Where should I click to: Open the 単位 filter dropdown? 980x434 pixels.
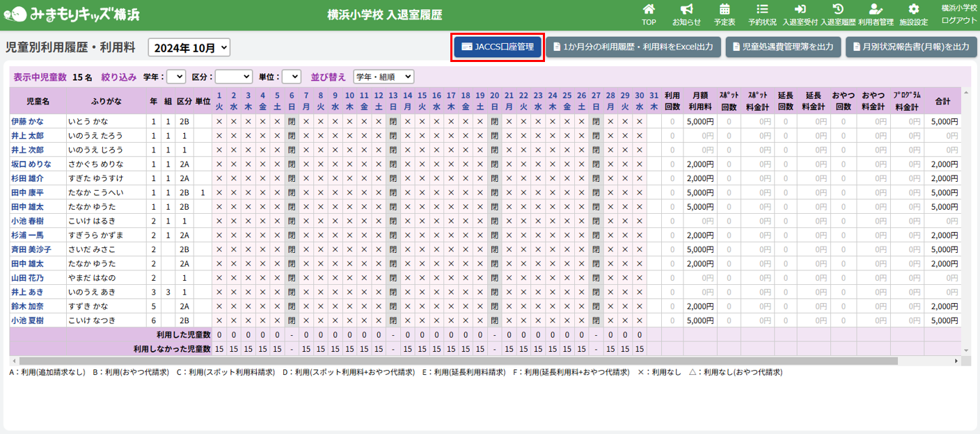click(291, 77)
